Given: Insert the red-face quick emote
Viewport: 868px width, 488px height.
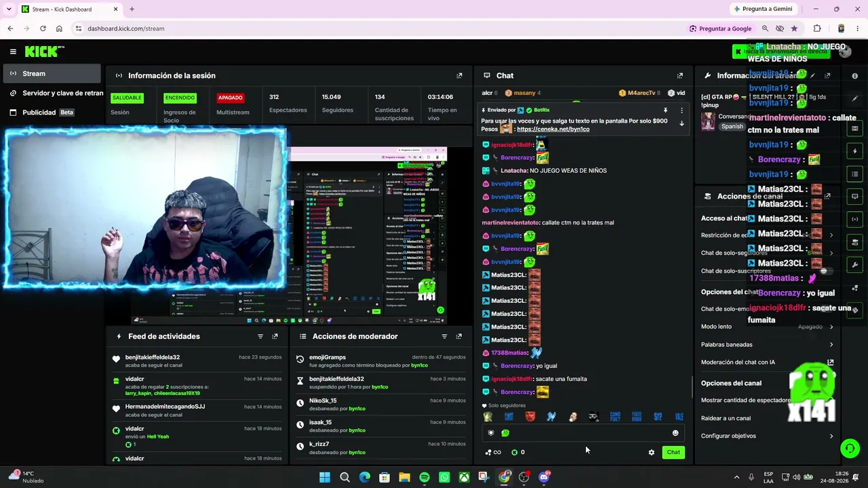Looking at the screenshot, I should 530,417.
